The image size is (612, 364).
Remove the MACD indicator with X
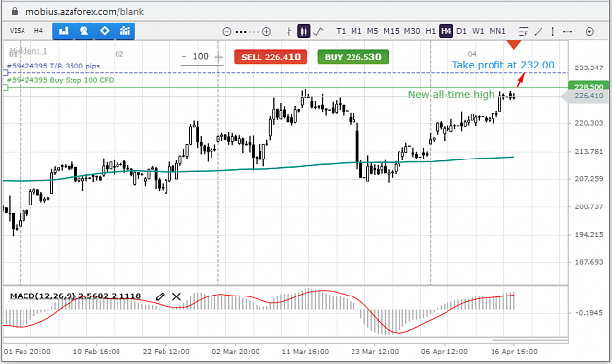[176, 296]
